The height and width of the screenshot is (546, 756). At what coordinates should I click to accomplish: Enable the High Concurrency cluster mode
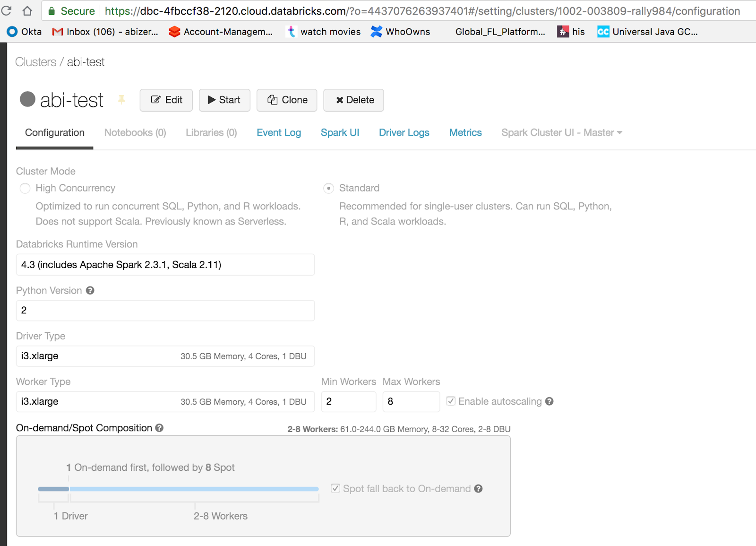point(25,188)
